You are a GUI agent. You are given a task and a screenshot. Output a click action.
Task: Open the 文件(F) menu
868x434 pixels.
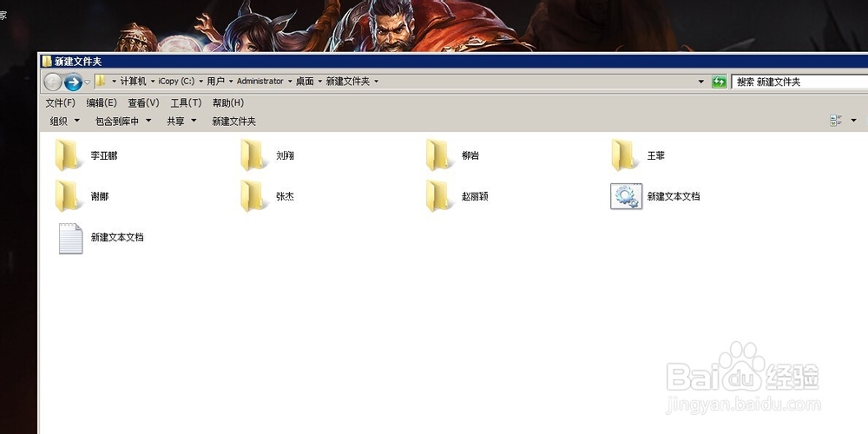click(61, 103)
